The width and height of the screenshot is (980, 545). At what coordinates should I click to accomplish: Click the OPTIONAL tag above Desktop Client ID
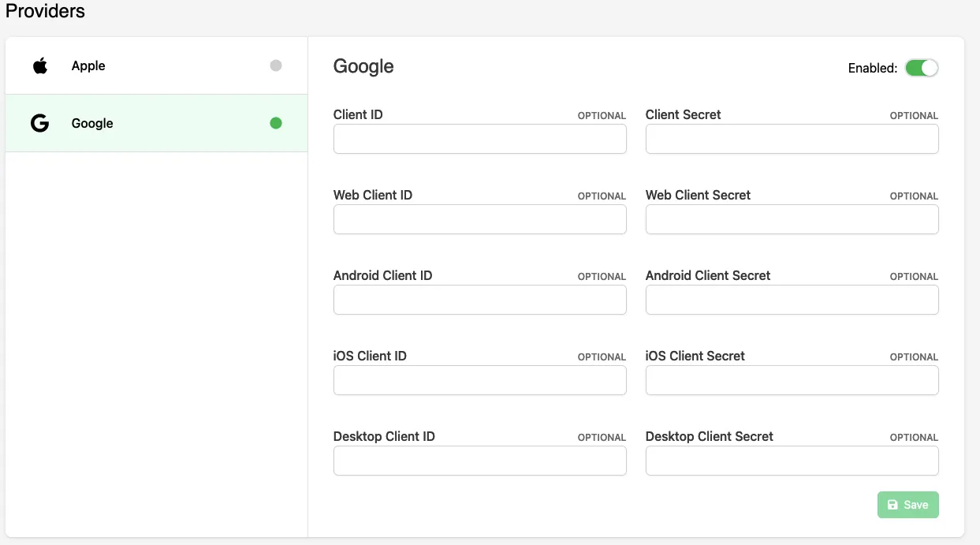(x=602, y=438)
